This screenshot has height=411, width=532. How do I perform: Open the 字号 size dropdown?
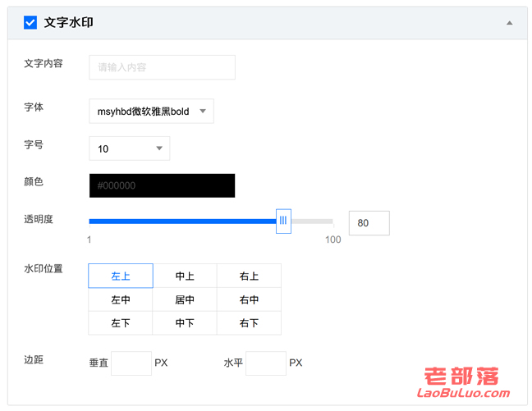[129, 148]
